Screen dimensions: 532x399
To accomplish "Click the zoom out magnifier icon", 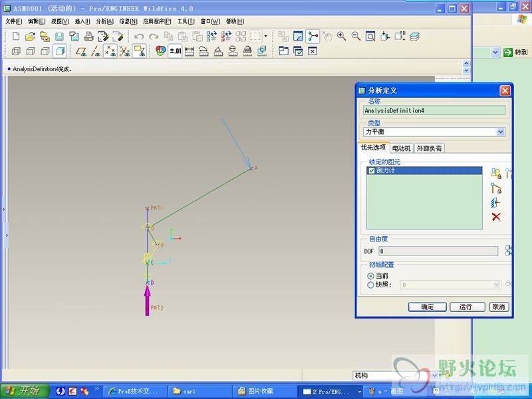I will 356,36.
